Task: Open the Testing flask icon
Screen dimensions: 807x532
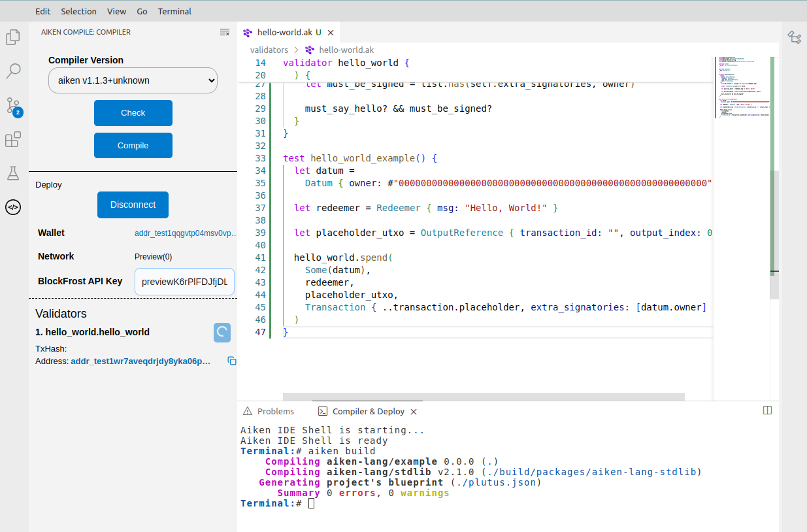Action: point(13,173)
